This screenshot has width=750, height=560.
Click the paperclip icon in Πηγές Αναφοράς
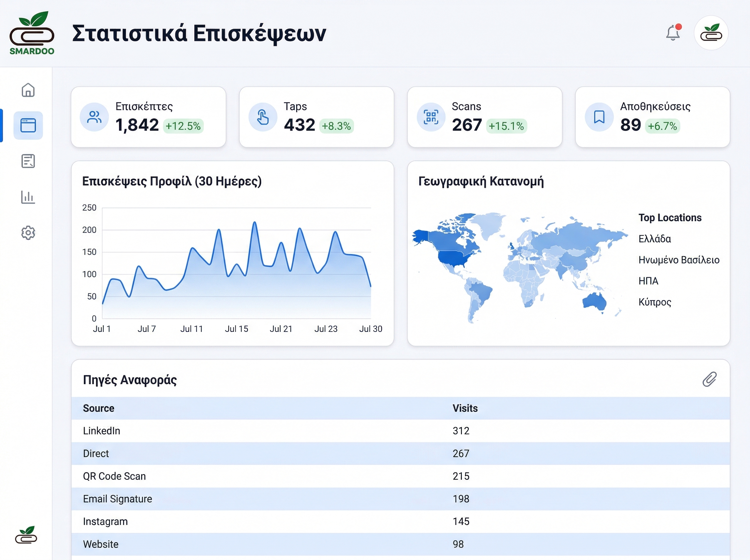[x=710, y=380]
